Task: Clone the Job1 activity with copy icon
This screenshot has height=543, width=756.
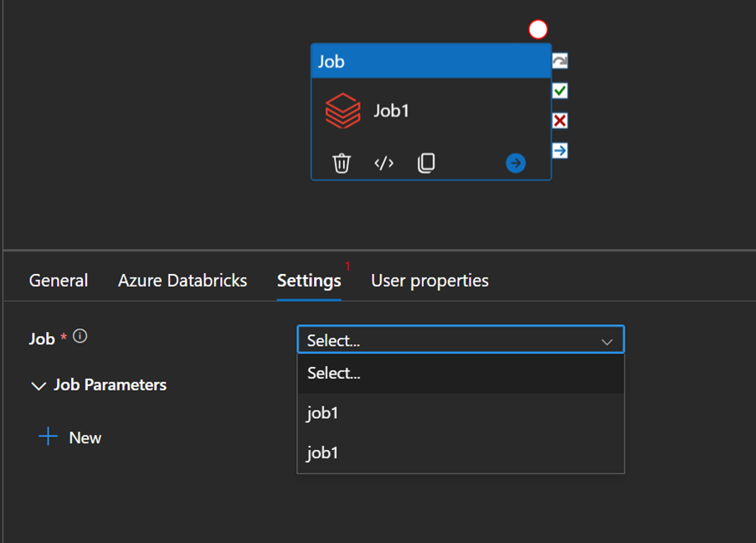Action: point(426,163)
